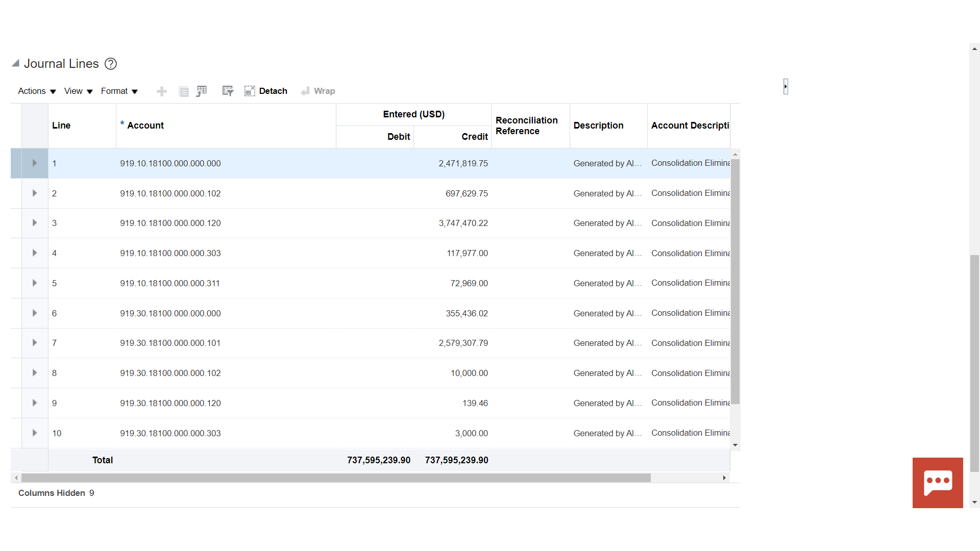Expand details for journal line 2
980x551 pixels.
(x=35, y=193)
